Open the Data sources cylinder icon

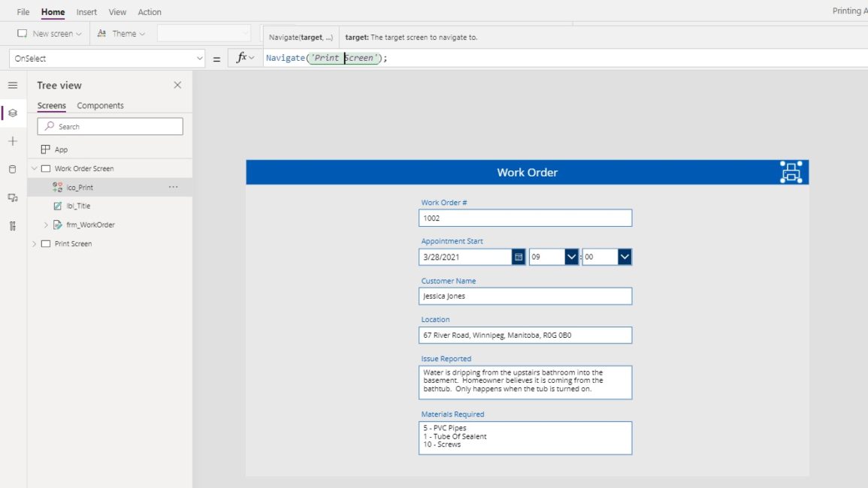[x=12, y=170]
